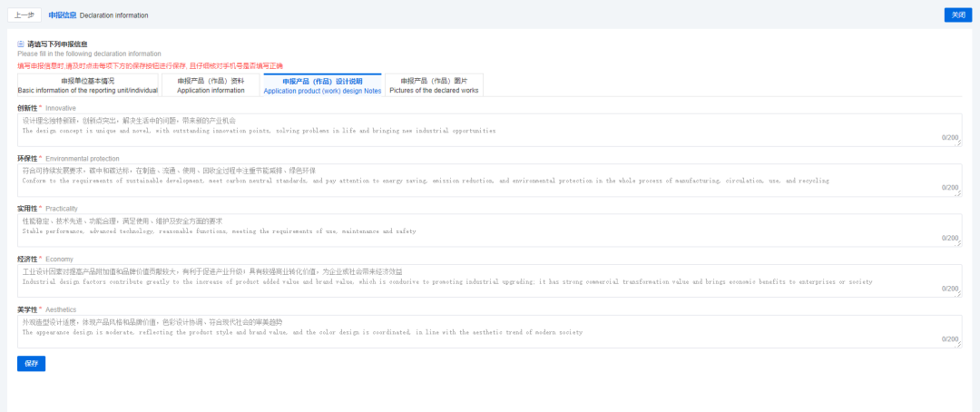Select the 设计说明 design Notes tab
Screen dimensions: 980x412
click(322, 85)
